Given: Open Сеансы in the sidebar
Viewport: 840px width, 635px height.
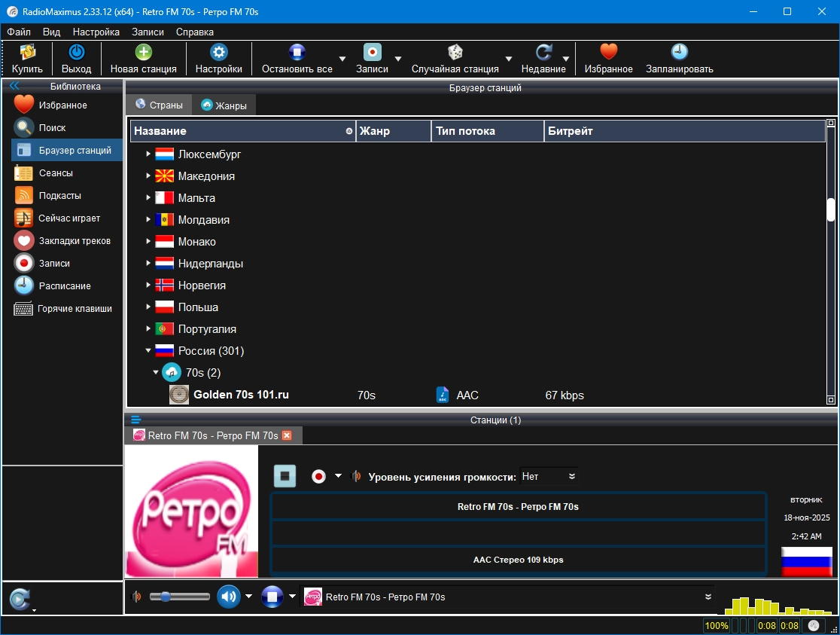Looking at the screenshot, I should pyautogui.click(x=56, y=172).
